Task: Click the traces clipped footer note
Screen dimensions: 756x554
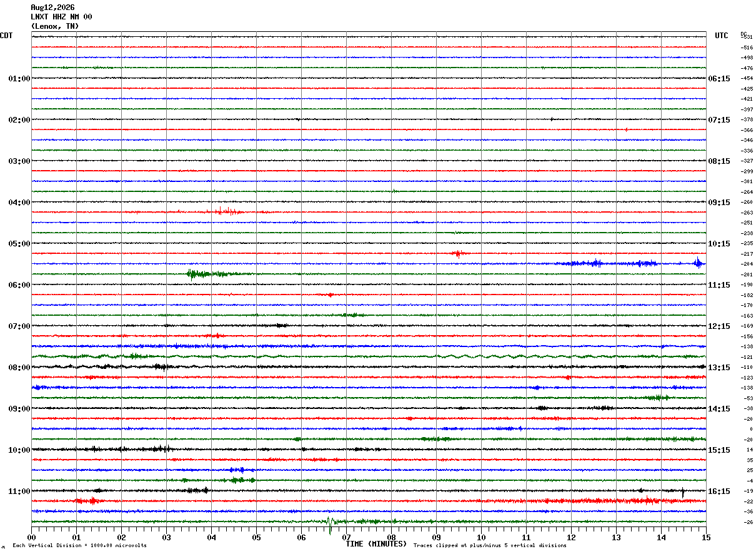Action: pyautogui.click(x=490, y=546)
